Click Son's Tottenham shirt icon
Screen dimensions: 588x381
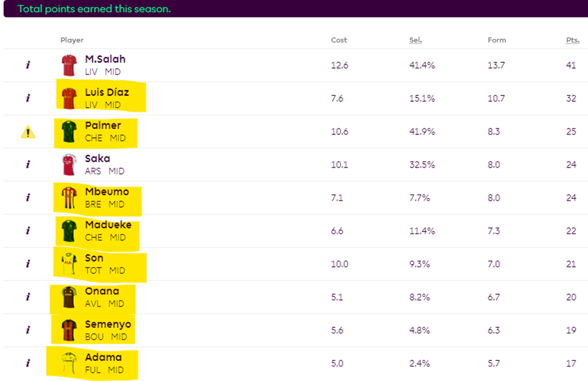[69, 264]
